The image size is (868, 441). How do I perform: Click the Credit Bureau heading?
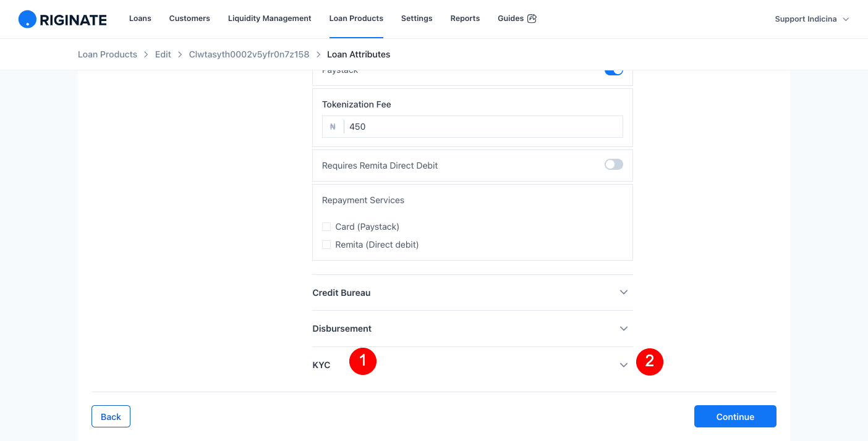point(341,293)
